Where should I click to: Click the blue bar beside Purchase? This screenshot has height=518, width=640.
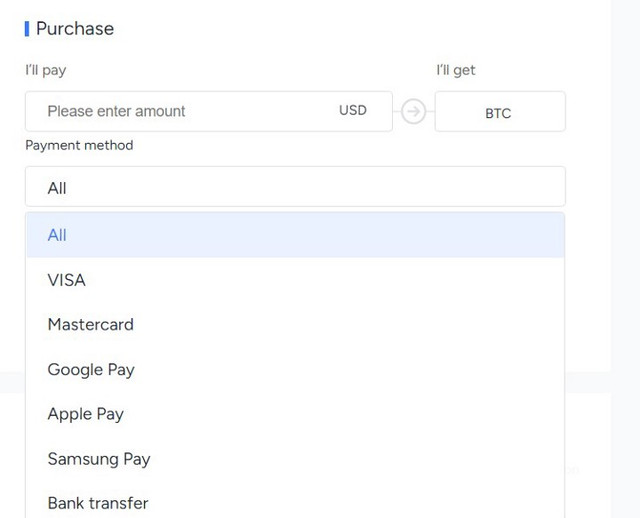pyautogui.click(x=27, y=29)
